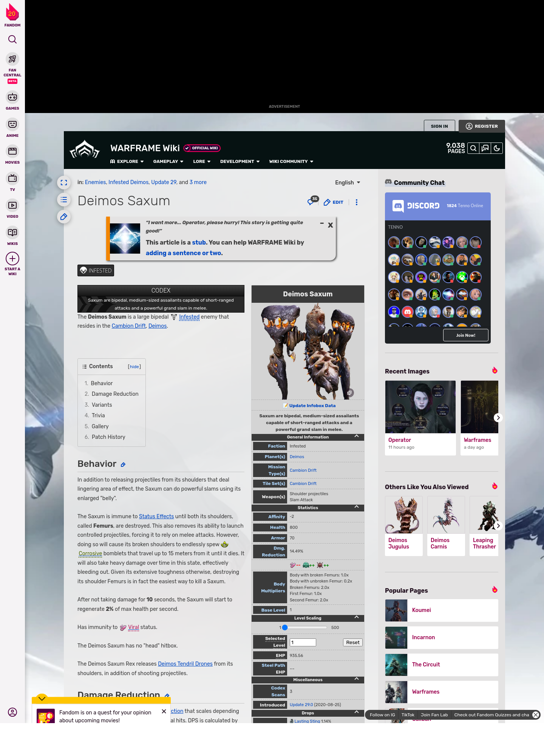Screen dimensions: 544x756
Task: Open the Lore dropdown menu
Action: (x=202, y=161)
